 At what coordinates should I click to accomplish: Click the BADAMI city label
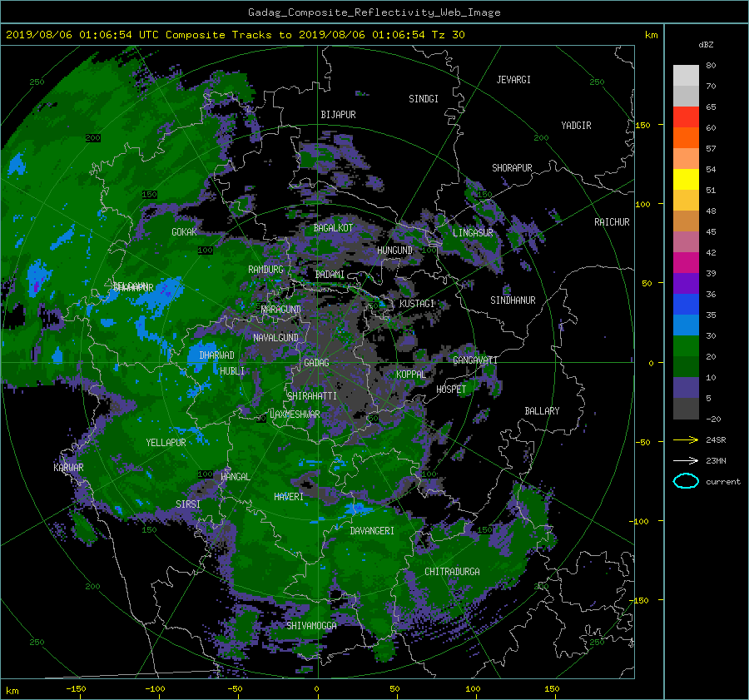coord(330,275)
